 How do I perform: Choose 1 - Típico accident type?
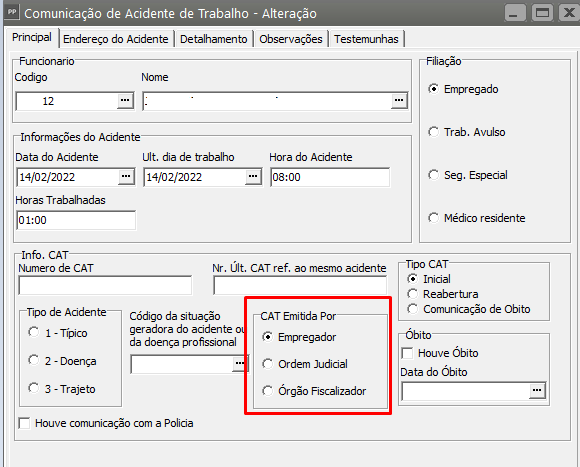[x=34, y=332]
